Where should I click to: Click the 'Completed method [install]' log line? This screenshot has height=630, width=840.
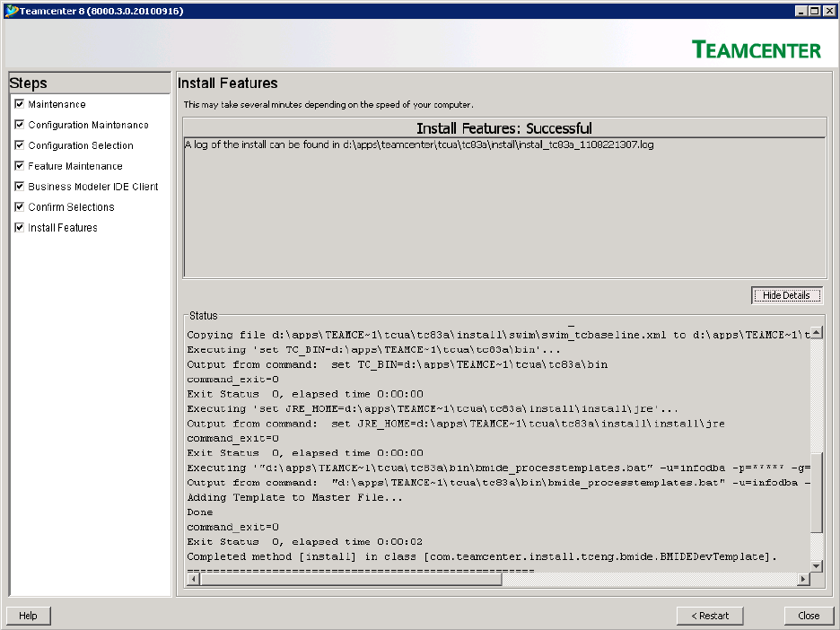(482, 556)
